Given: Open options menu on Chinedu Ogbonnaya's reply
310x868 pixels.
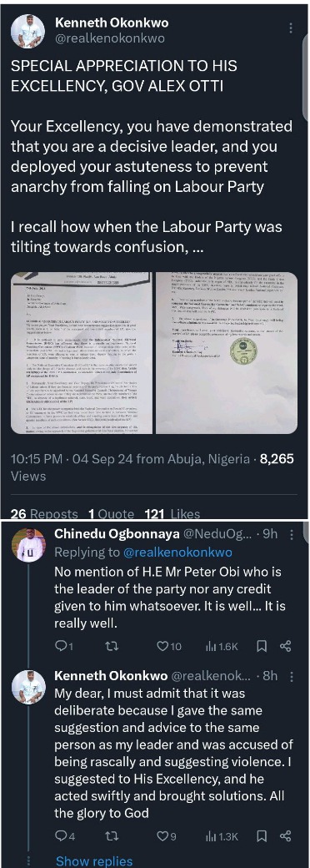Looking at the screenshot, I should point(291,535).
